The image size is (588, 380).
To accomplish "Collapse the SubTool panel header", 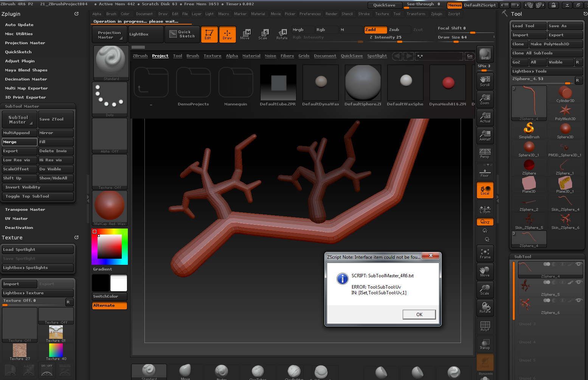I will coord(523,257).
